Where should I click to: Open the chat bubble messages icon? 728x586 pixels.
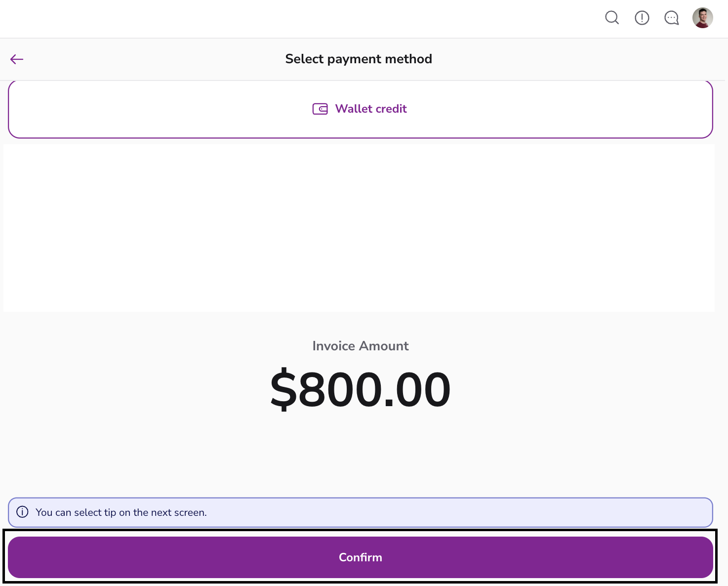click(x=671, y=18)
